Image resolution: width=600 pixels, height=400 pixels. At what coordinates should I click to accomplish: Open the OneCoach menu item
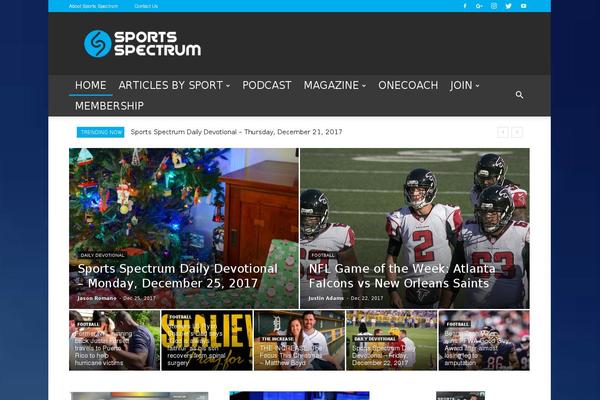click(408, 85)
